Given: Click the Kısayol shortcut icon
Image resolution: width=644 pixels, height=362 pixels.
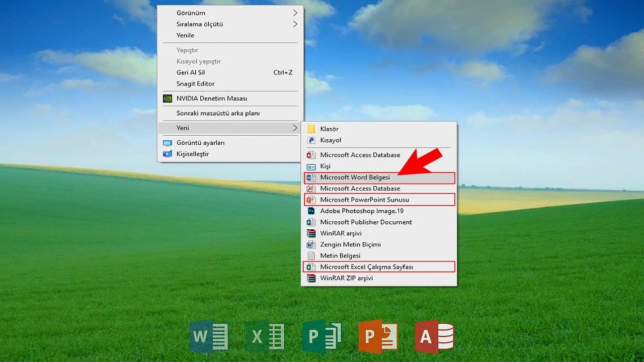Looking at the screenshot, I should 311,140.
